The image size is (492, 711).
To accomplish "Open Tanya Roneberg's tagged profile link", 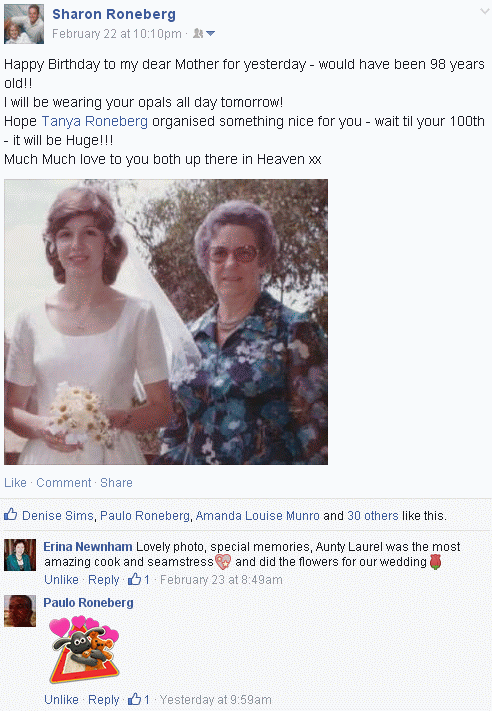I will (95, 121).
